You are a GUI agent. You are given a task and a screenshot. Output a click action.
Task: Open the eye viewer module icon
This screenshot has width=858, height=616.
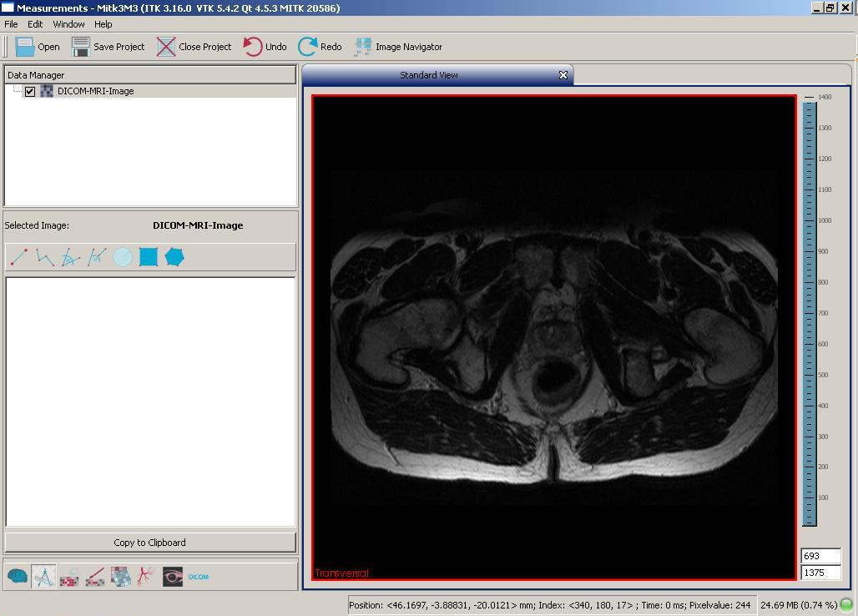(173, 577)
